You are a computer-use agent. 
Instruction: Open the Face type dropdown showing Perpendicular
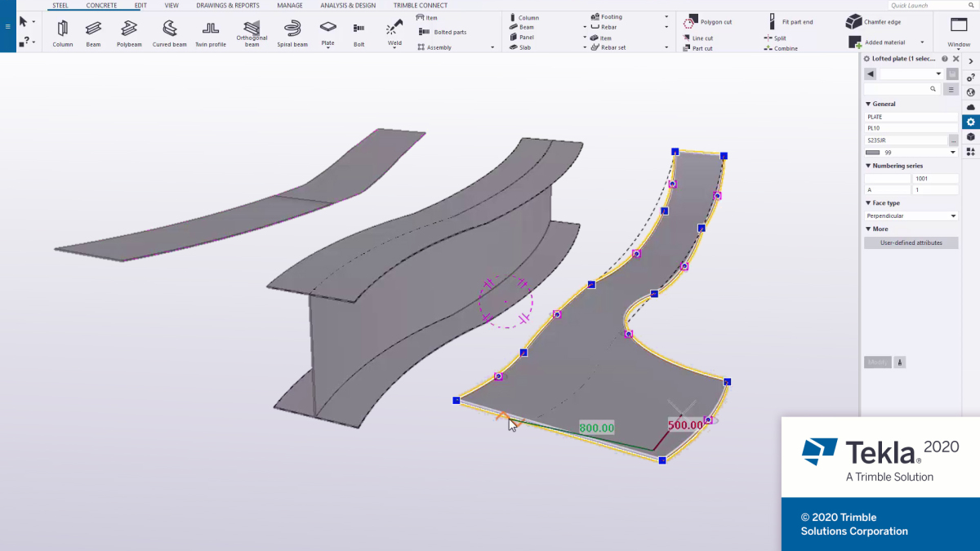[911, 216]
